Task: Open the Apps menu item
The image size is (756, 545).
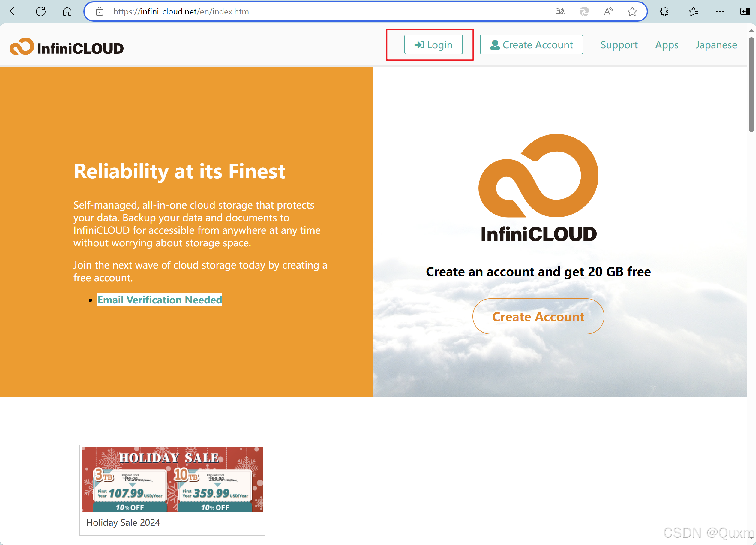Action: tap(666, 45)
